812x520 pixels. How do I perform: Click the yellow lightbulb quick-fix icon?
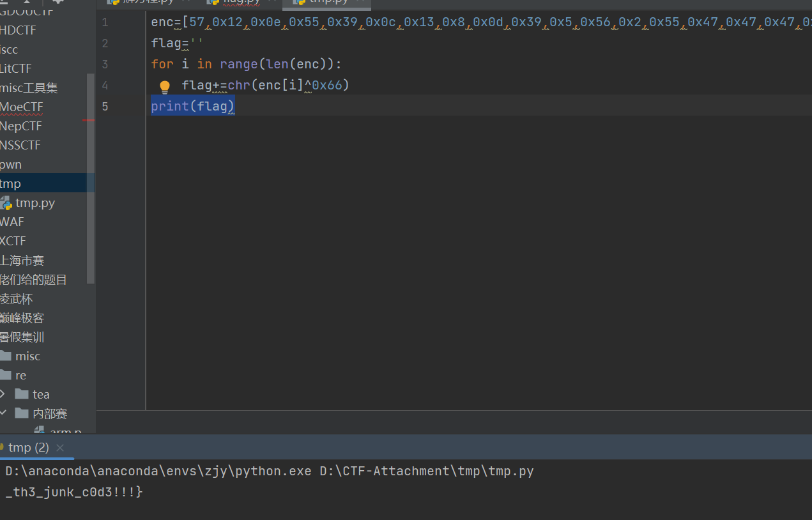tap(165, 86)
